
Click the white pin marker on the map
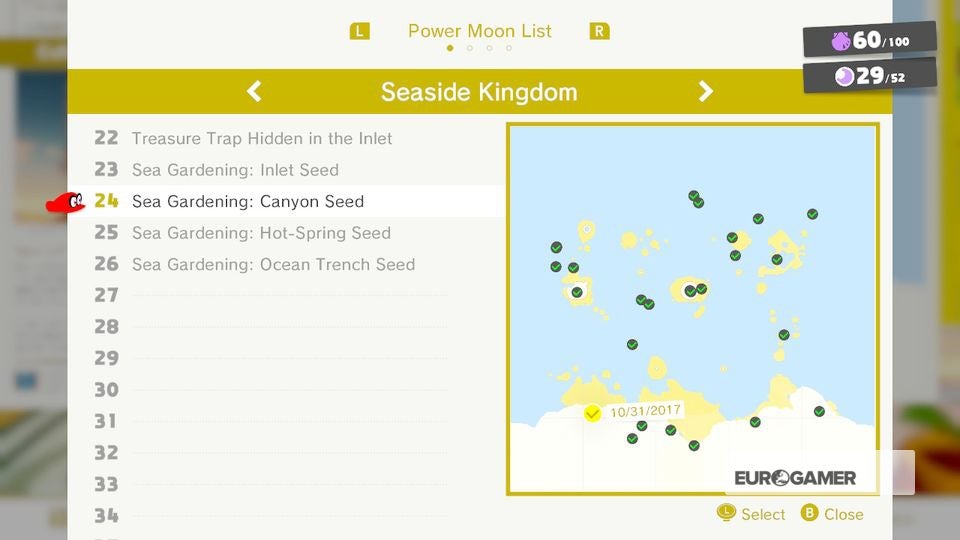tap(587, 232)
